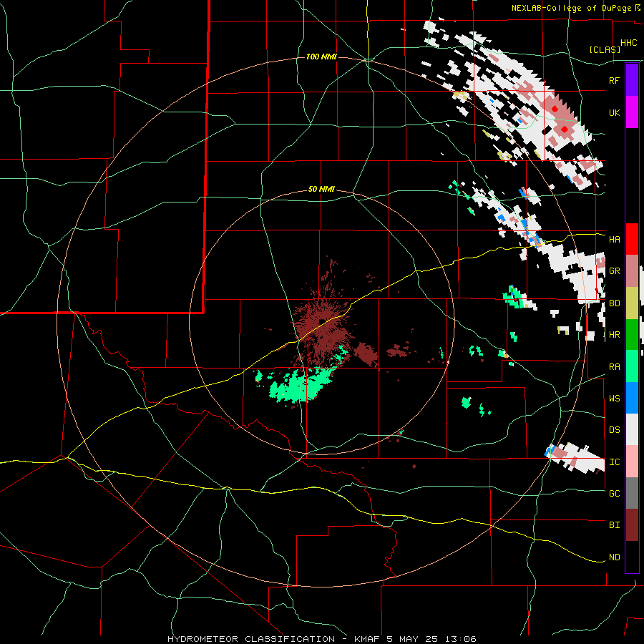The height and width of the screenshot is (644, 644).
Task: Pick the blue WS wet snow swatch
Action: tap(632, 398)
